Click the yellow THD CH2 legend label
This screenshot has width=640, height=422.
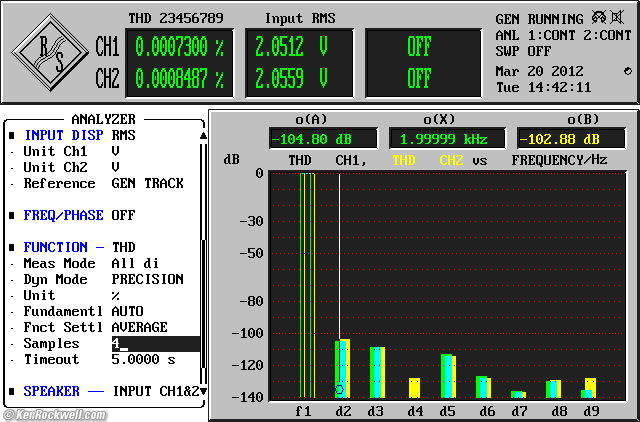428,160
